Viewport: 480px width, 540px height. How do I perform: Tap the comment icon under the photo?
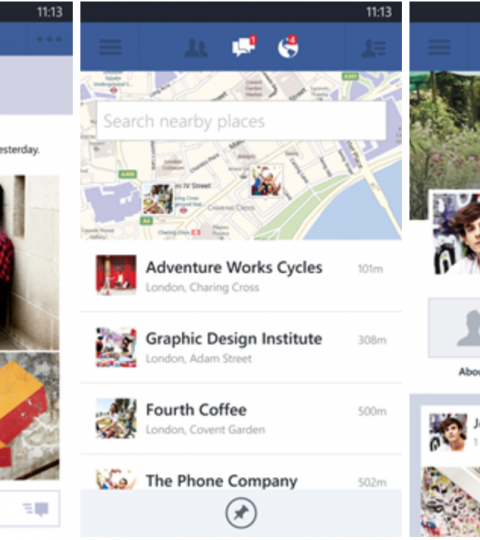pyautogui.click(x=36, y=509)
